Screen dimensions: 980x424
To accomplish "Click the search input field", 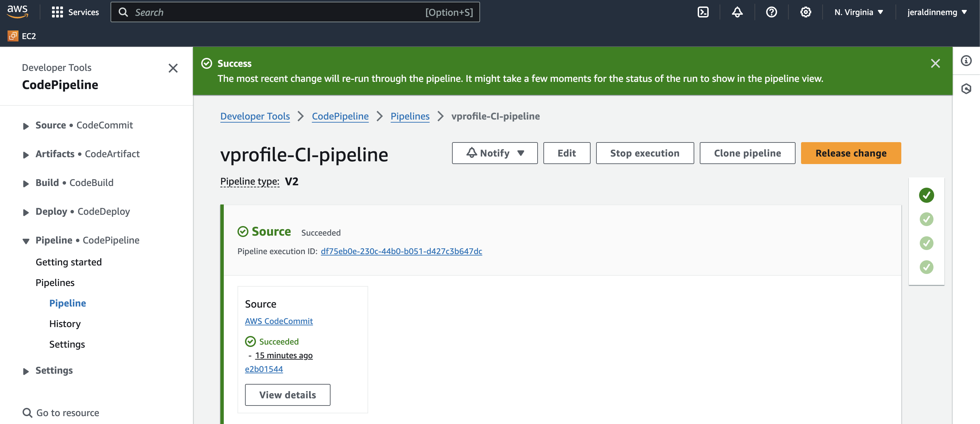I will click(x=278, y=12).
